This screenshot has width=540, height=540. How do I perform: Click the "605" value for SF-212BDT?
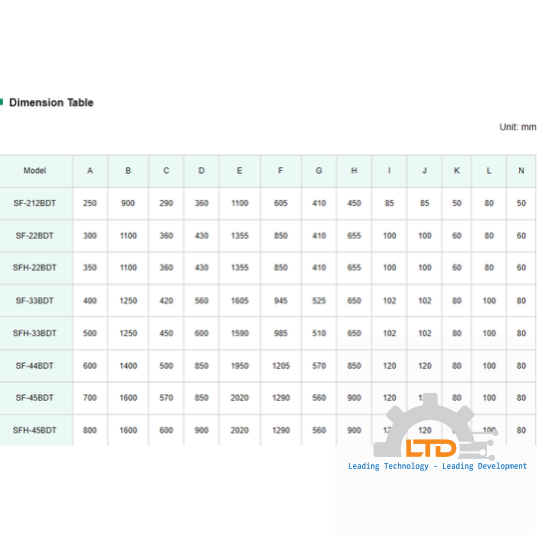coord(281,203)
